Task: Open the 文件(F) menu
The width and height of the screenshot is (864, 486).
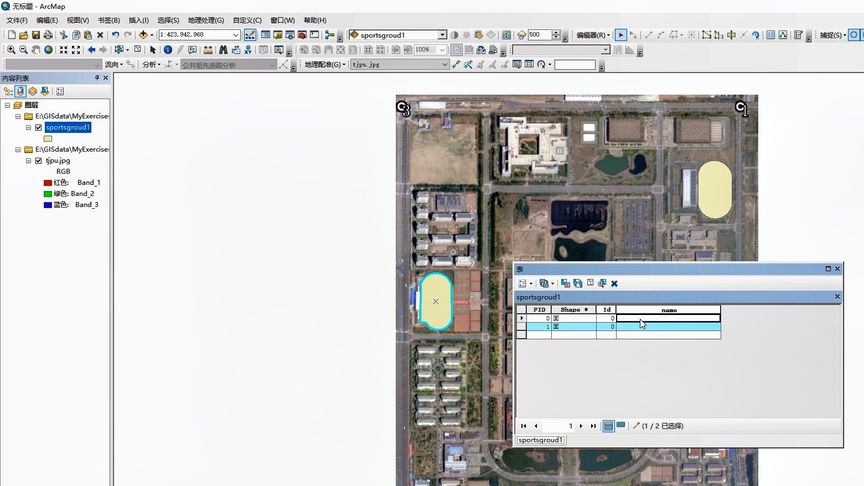Action: point(17,20)
